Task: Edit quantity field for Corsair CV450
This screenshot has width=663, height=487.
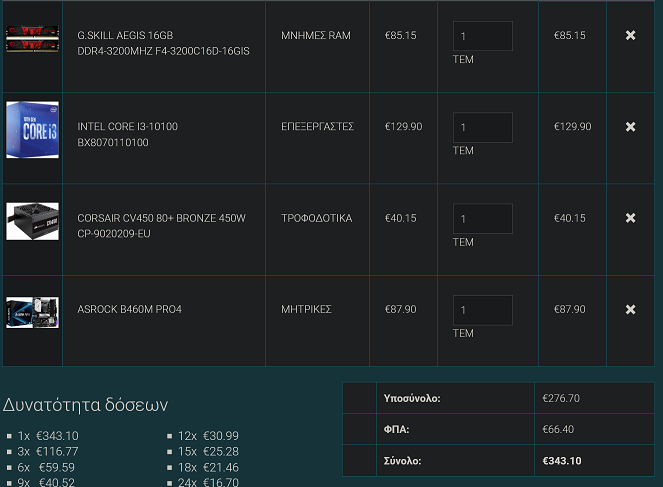Action: click(482, 219)
